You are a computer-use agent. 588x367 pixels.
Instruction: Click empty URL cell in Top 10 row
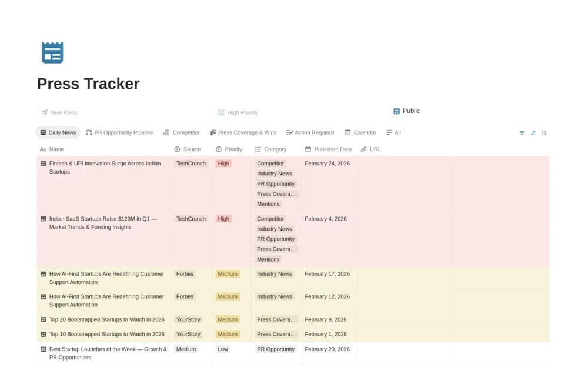pyautogui.click(x=405, y=334)
